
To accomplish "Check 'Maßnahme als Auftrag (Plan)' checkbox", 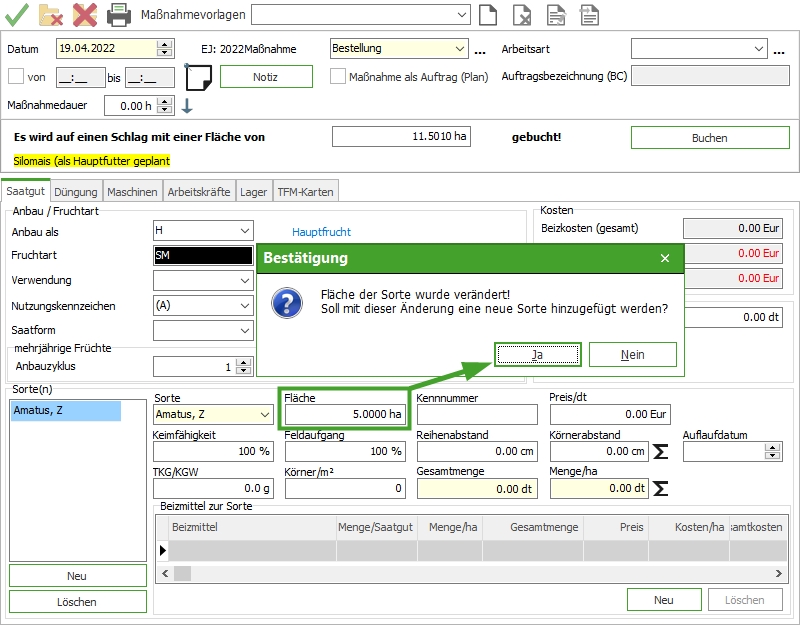I will click(x=338, y=77).
